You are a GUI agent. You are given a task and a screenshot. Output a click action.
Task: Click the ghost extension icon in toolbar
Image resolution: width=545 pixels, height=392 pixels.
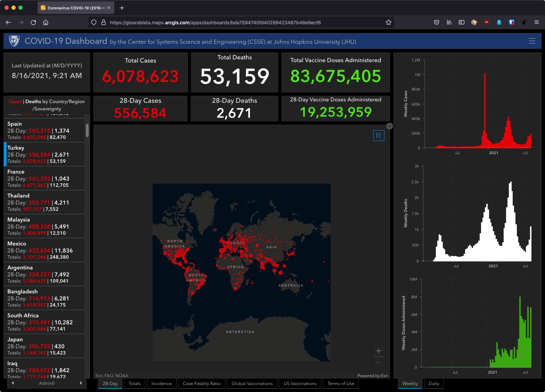[499, 22]
